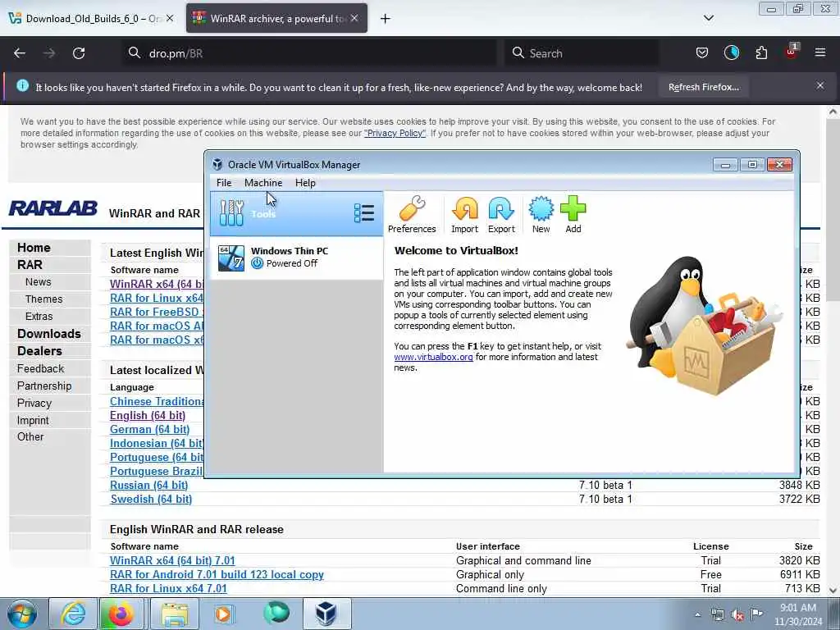Reload the current page
This screenshot has width=840, height=630.
(79, 53)
